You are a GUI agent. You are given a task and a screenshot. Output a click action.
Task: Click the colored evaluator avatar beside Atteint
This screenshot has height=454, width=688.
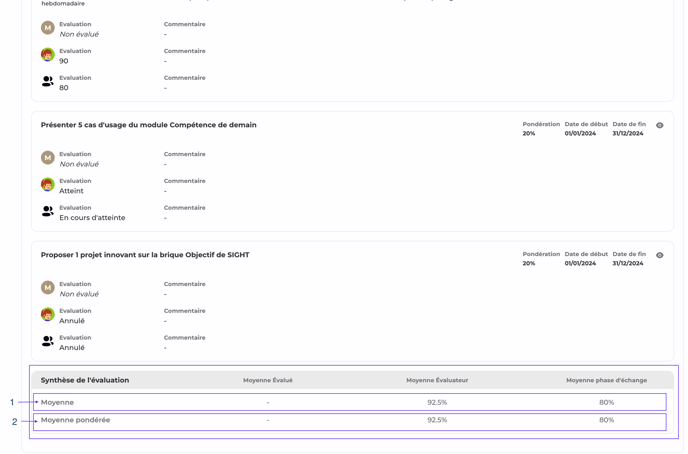pos(47,185)
